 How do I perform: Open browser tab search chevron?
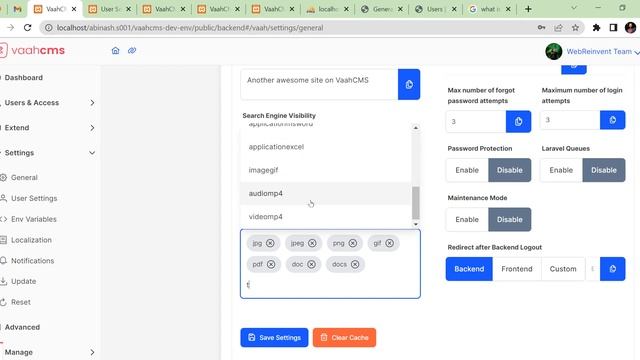point(574,8)
